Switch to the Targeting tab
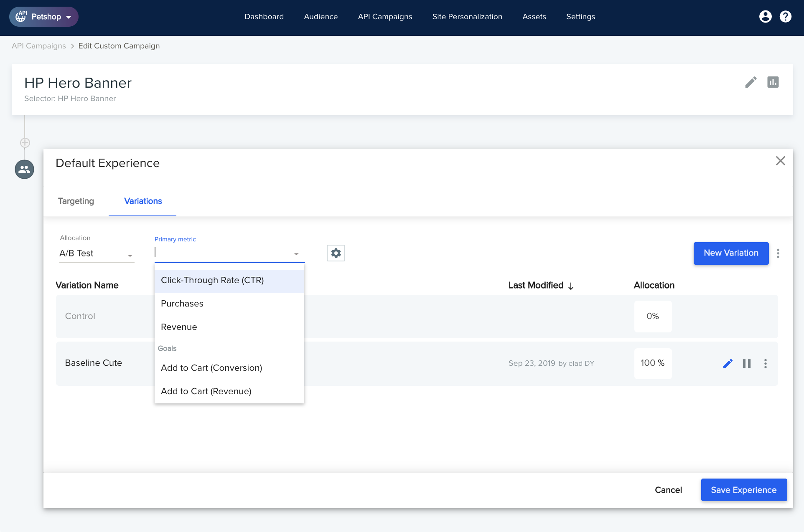Image resolution: width=804 pixels, height=532 pixels. point(76,201)
